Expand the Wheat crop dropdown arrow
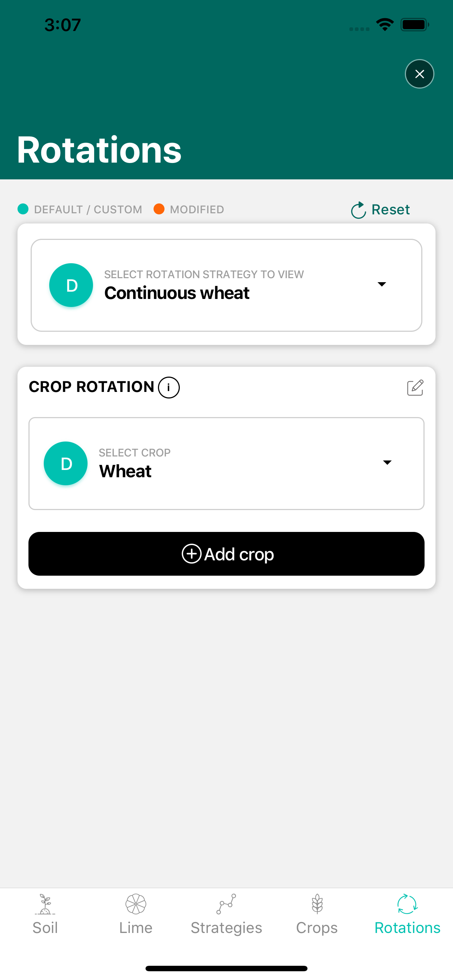Image resolution: width=453 pixels, height=980 pixels. click(387, 462)
